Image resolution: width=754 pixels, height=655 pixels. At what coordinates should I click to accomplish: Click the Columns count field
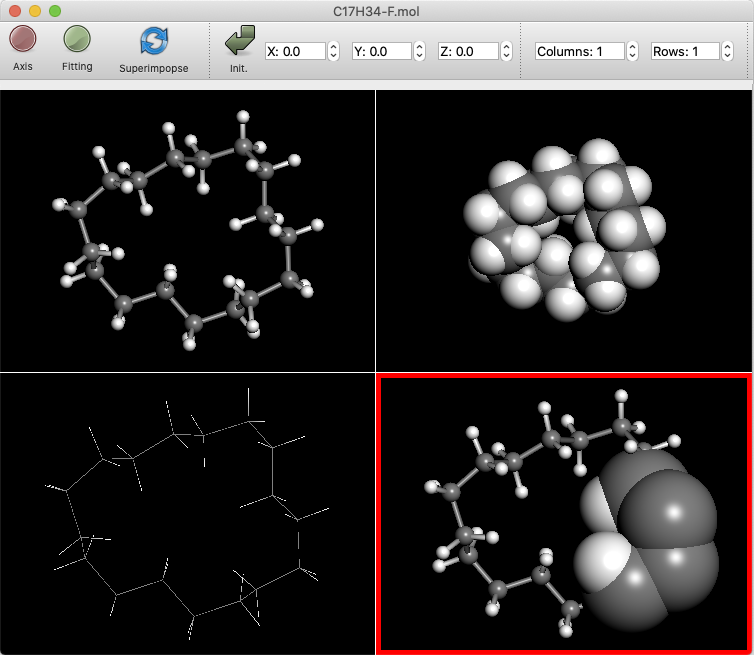(x=580, y=51)
